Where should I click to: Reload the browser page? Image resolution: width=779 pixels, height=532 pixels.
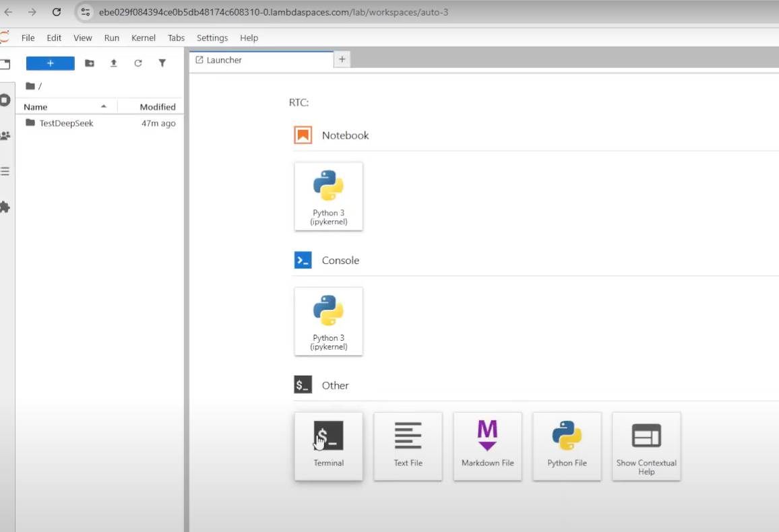57,12
